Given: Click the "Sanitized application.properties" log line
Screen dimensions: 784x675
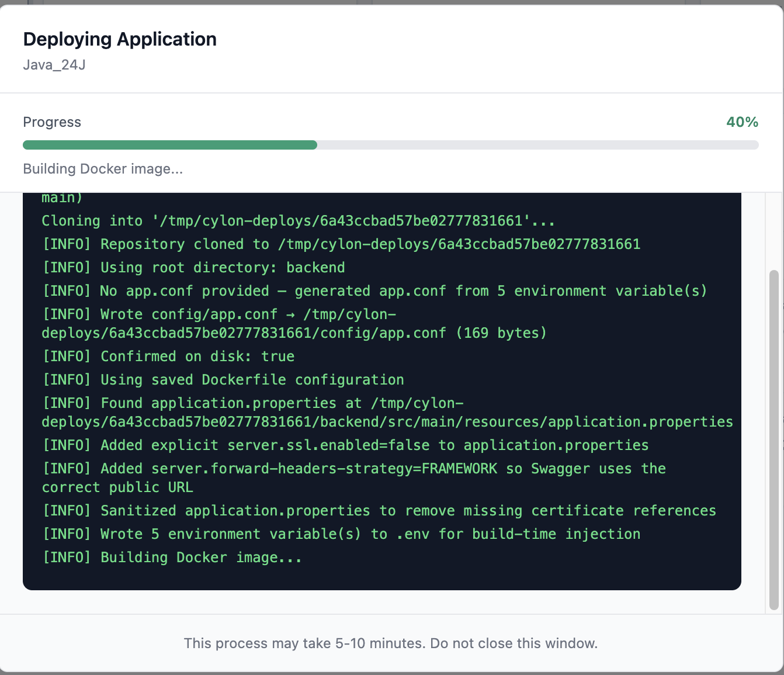Looking at the screenshot, I should click(379, 511).
